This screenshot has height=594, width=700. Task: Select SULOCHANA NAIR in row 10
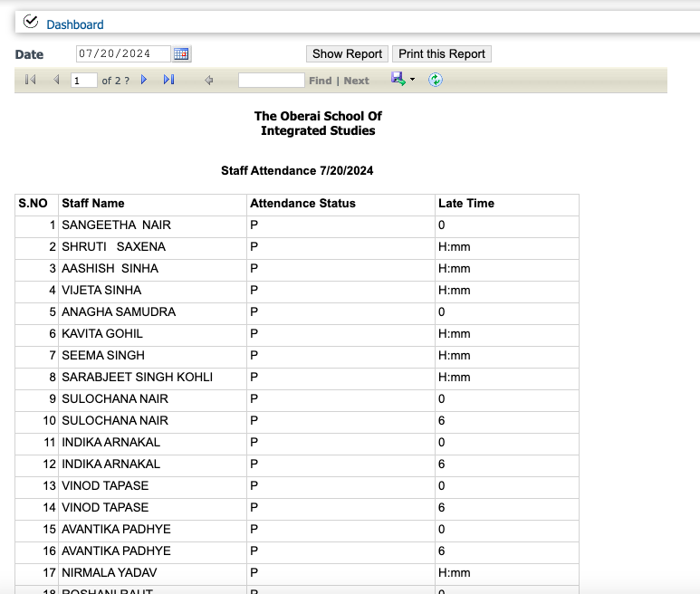(x=115, y=421)
